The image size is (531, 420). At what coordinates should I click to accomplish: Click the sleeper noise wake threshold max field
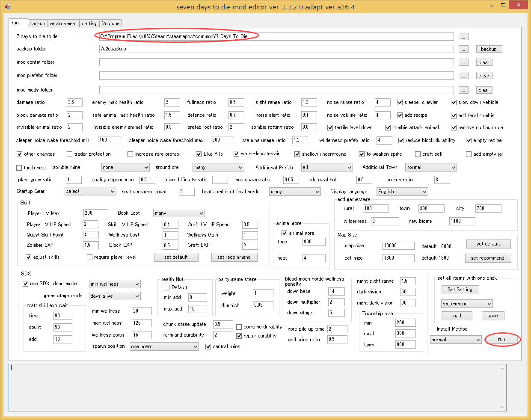tap(222, 140)
